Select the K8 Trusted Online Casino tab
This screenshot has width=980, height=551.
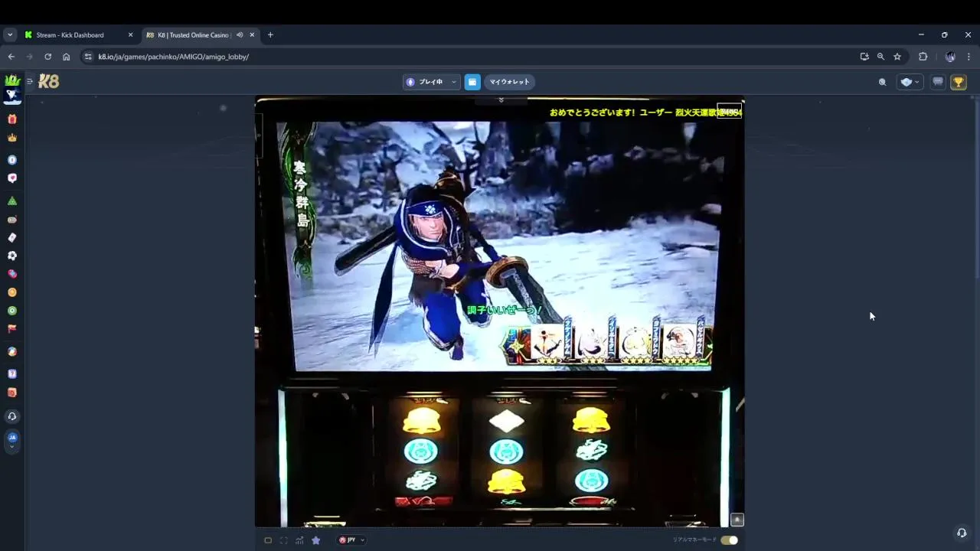pyautogui.click(x=191, y=35)
